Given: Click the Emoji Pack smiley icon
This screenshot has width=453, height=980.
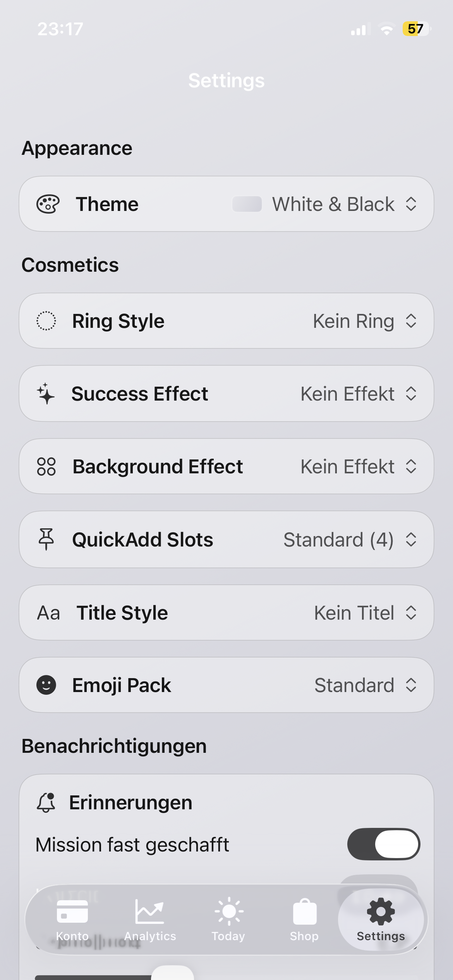Looking at the screenshot, I should (46, 685).
